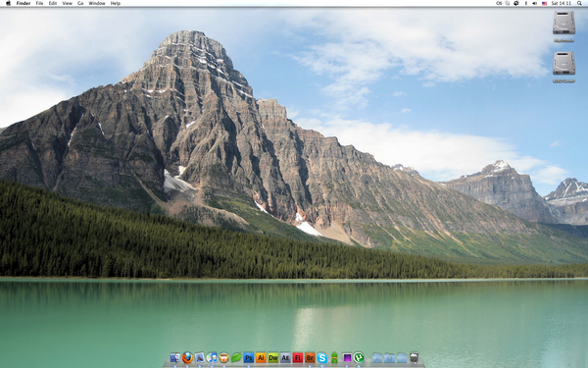
Task: Open Spotlight search magnifier in menu bar
Action: pyautogui.click(x=579, y=3)
